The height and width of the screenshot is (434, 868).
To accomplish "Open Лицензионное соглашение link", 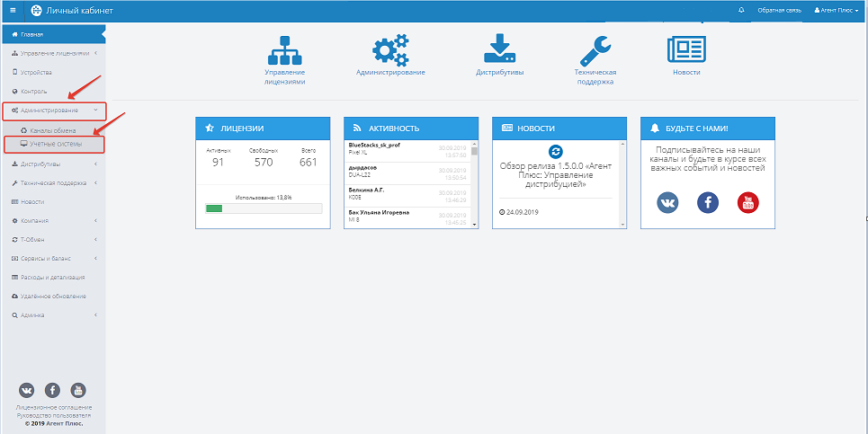I will click(54, 407).
